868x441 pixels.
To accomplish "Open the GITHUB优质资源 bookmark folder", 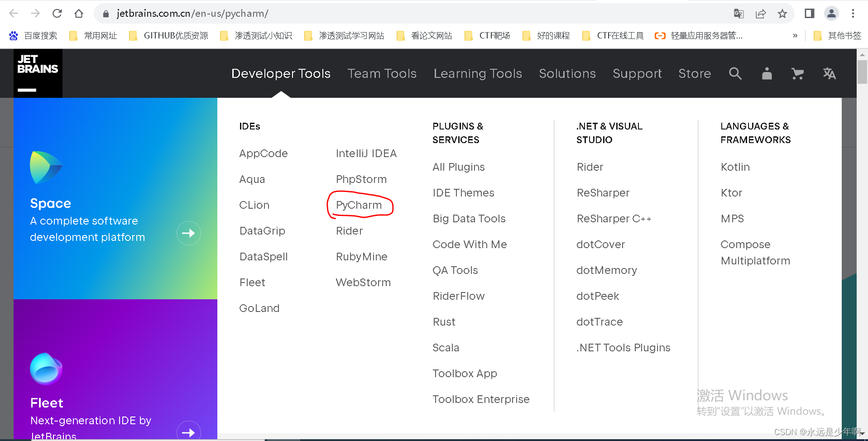I will [169, 36].
